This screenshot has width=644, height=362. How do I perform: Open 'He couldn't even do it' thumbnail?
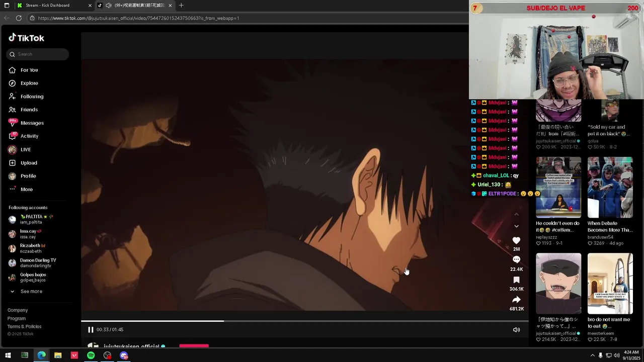558,187
